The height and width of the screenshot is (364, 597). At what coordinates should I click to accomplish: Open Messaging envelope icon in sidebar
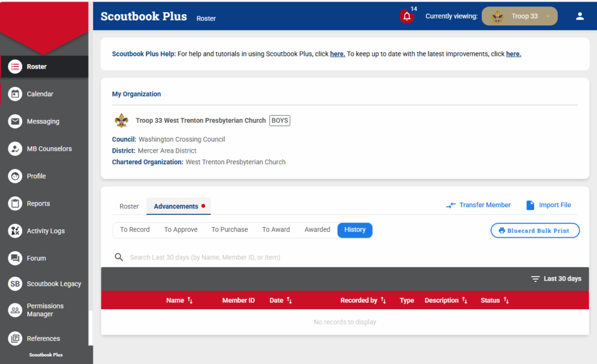point(15,121)
